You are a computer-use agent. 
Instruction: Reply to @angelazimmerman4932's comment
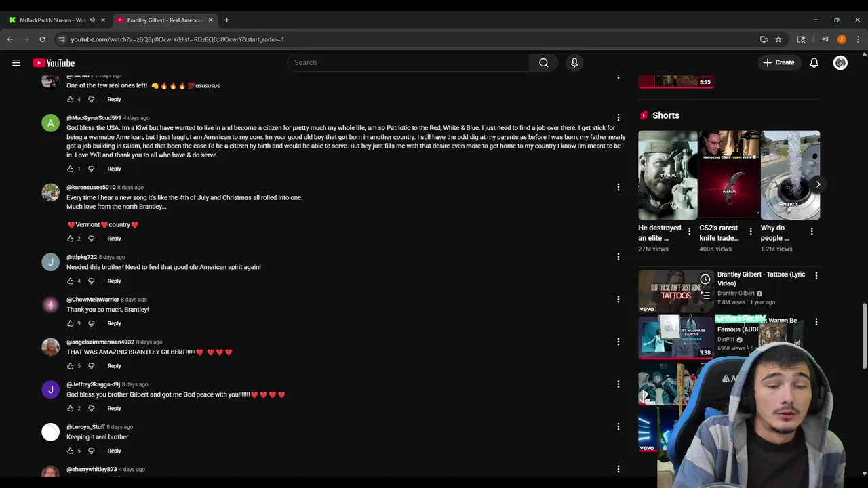(x=114, y=366)
